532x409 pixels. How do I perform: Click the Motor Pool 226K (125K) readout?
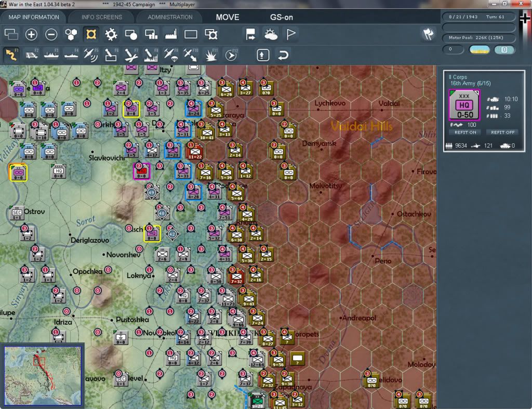pyautogui.click(x=478, y=37)
